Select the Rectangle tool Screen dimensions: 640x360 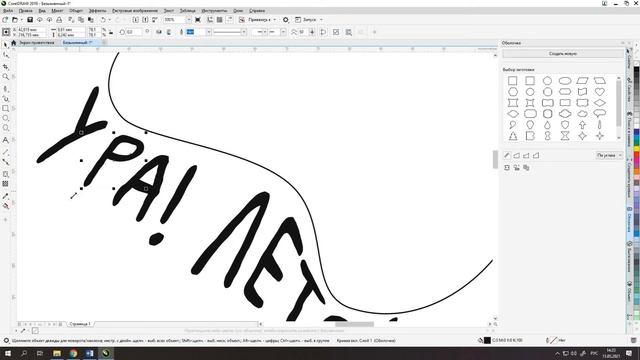click(5, 108)
